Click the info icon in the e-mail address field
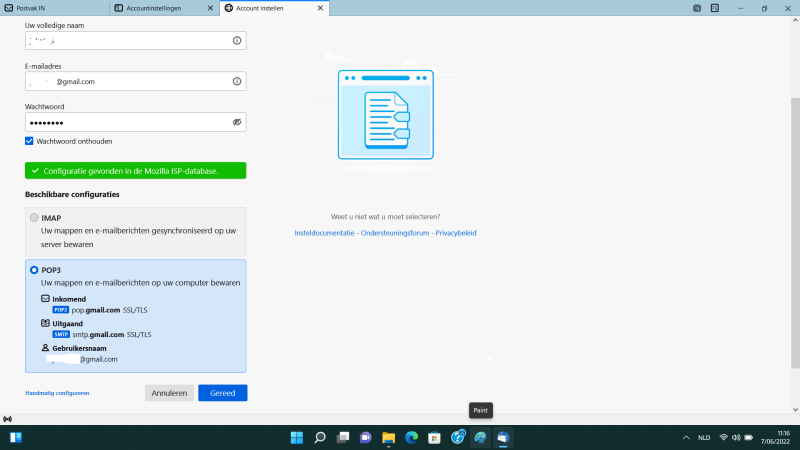Screen dimensions: 800x450 (237, 81)
